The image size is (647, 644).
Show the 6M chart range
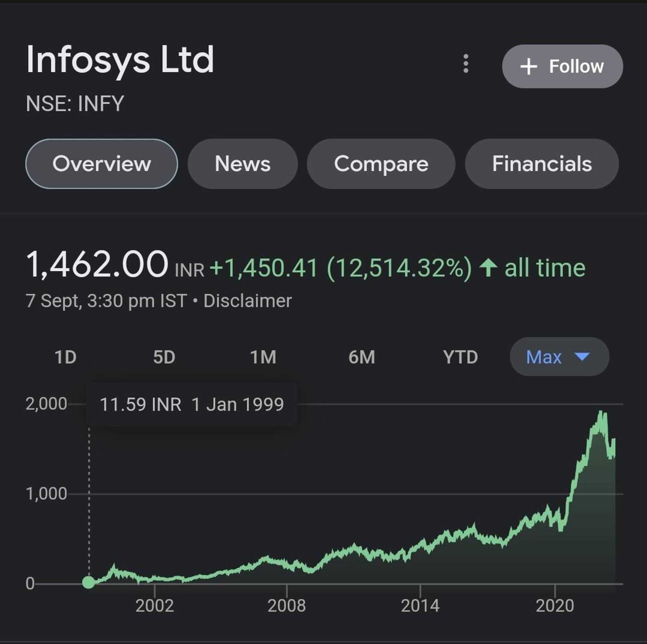coord(362,357)
